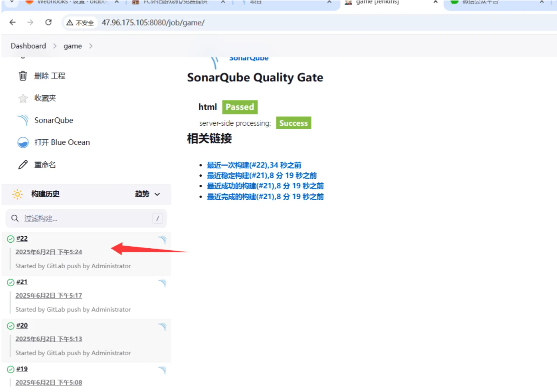Open build #19 link
The height and width of the screenshot is (392, 557).
(x=22, y=369)
